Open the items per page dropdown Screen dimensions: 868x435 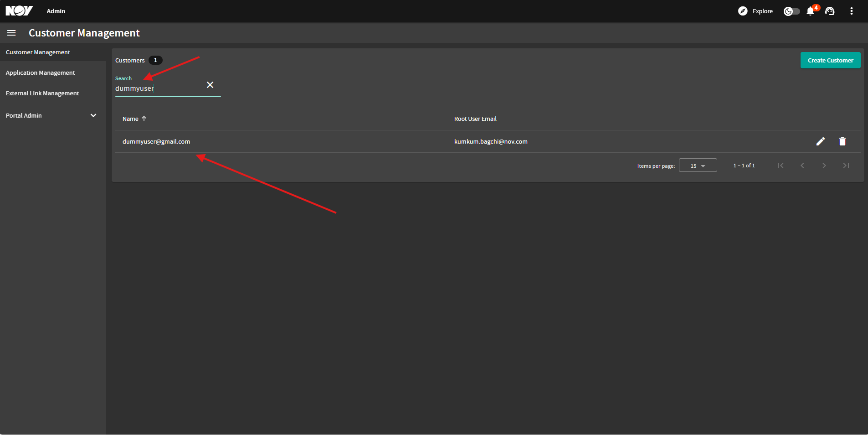(698, 165)
